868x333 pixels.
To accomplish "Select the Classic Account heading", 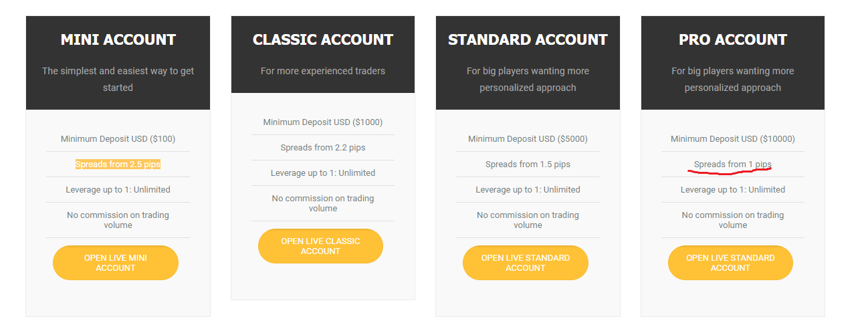I will pos(323,39).
